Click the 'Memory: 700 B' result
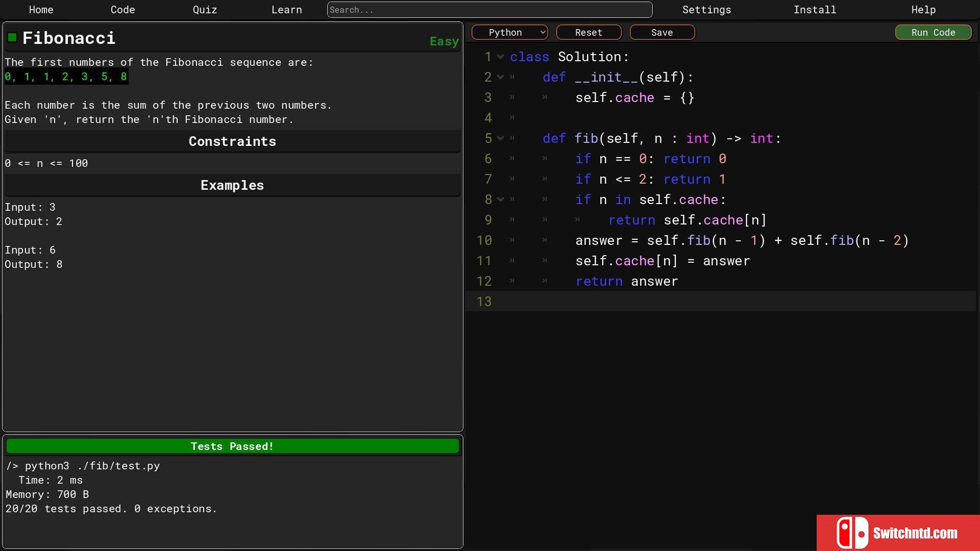The image size is (980, 551). click(47, 494)
